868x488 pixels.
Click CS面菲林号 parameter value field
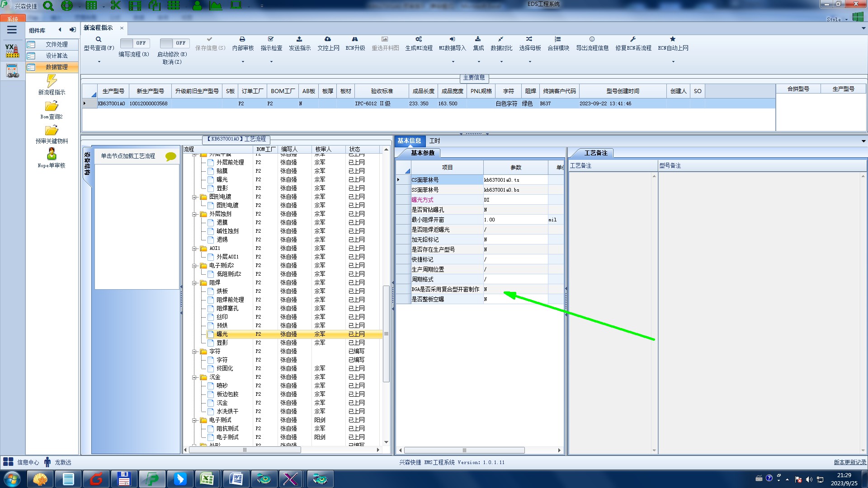515,180
